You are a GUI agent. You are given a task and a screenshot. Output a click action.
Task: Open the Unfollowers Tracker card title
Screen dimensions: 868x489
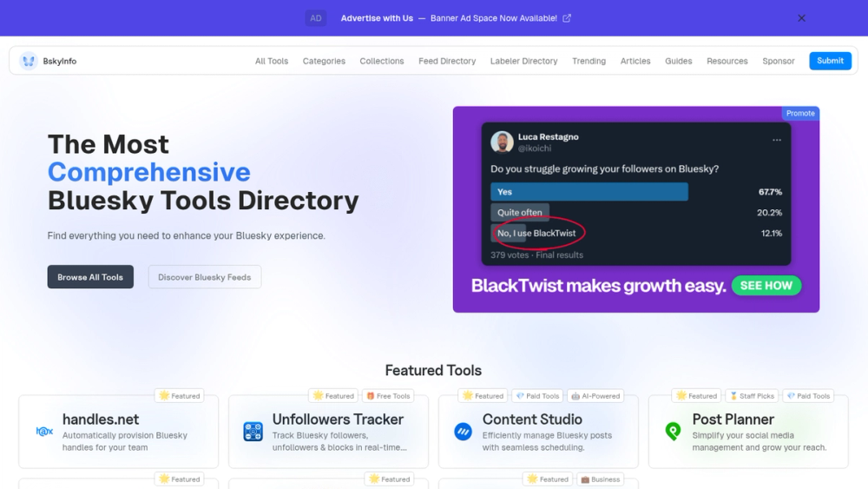click(338, 420)
